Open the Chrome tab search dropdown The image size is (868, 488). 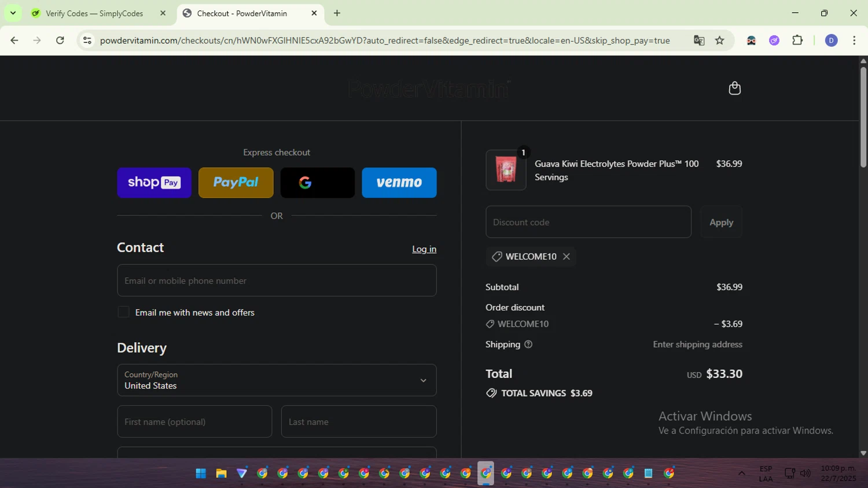coord(13,13)
